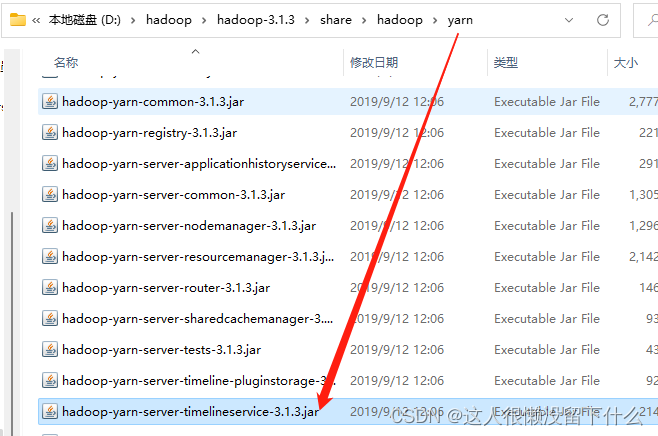The width and height of the screenshot is (658, 436).
Task: Click date cell of hadoop-yarn-common-3.1.3.jar row
Action: click(397, 102)
